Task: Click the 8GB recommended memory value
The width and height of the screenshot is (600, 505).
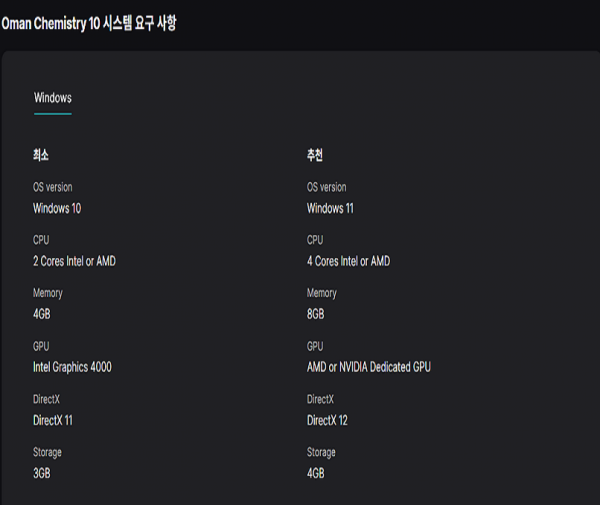Action: click(x=317, y=314)
